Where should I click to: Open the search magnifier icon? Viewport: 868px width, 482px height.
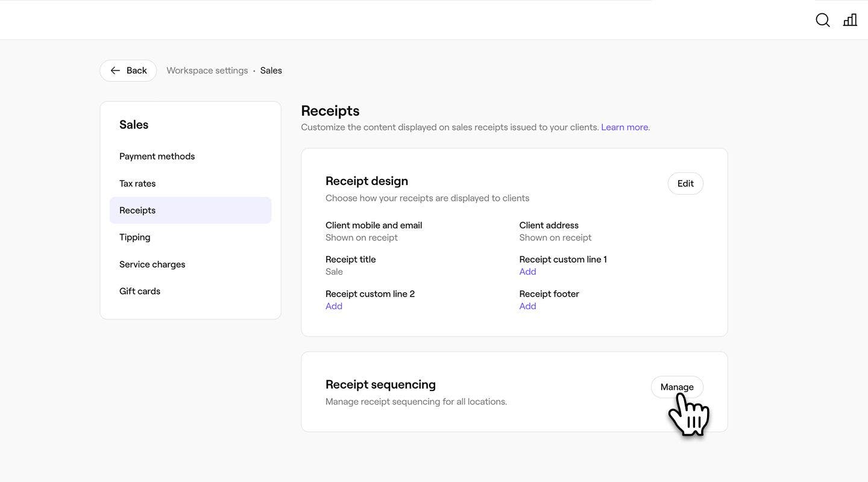click(823, 20)
